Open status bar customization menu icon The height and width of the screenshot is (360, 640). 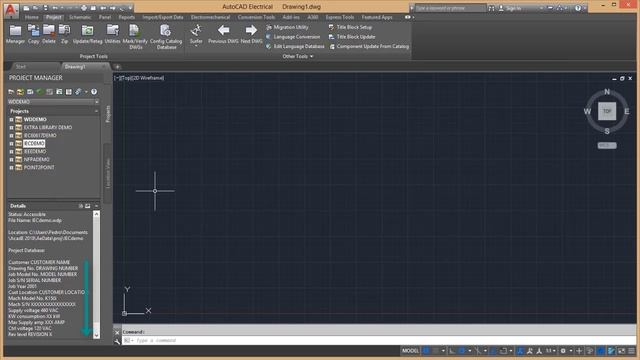[x=631, y=351]
